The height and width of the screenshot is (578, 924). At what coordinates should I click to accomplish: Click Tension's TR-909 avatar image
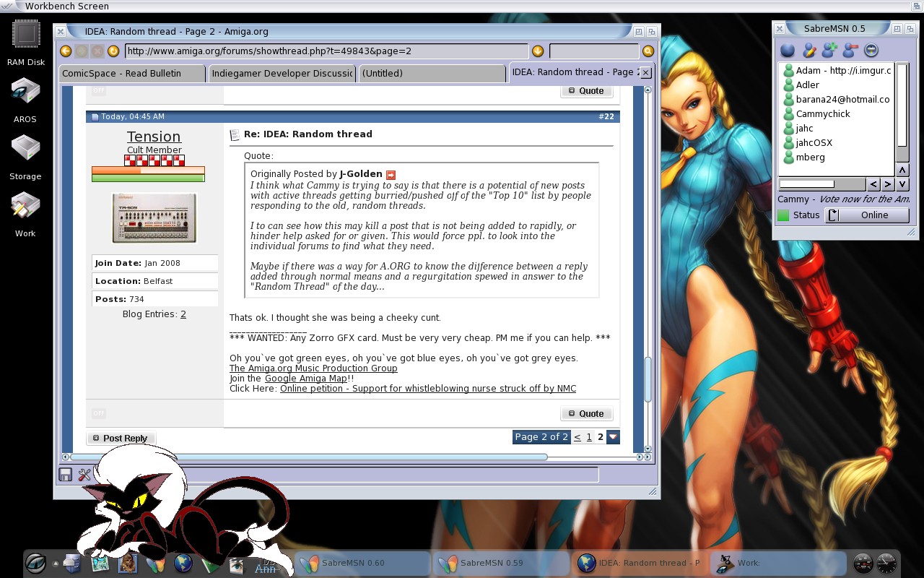pyautogui.click(x=154, y=218)
